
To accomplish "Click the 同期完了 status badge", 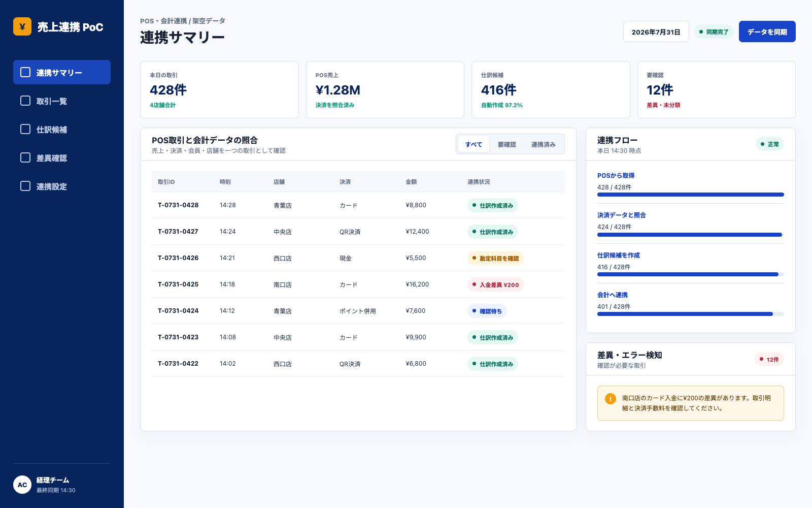I will coord(714,31).
